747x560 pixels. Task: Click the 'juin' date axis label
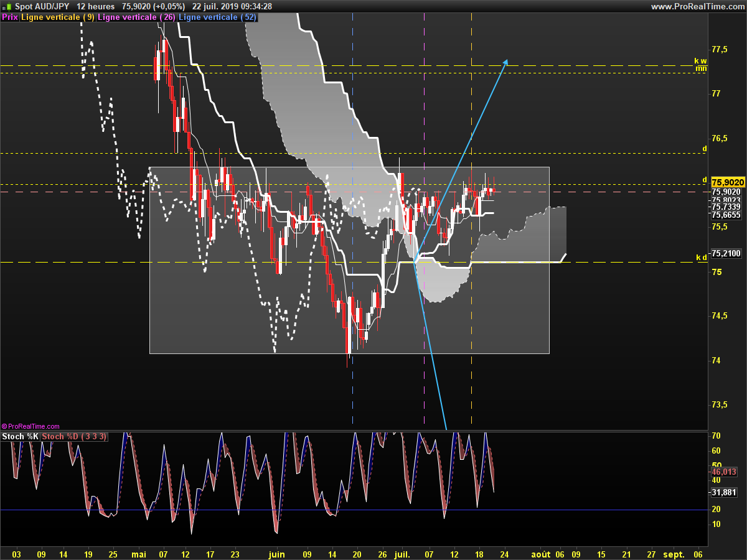[277, 554]
